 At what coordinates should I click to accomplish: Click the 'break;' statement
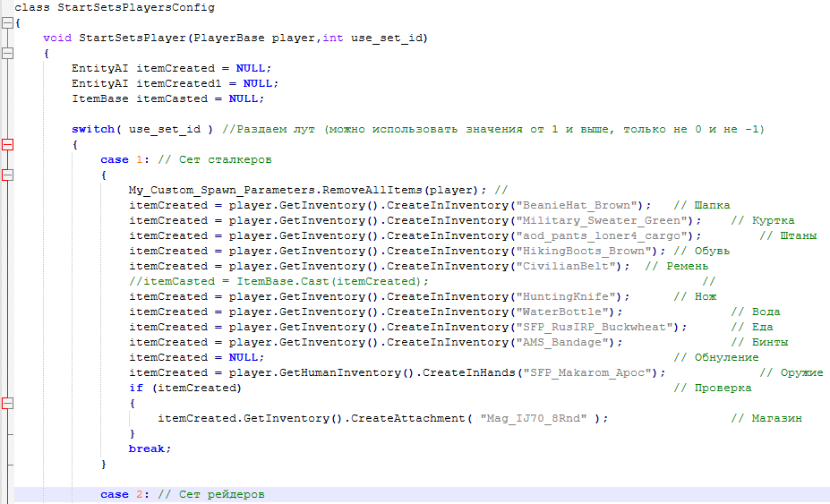click(x=150, y=448)
